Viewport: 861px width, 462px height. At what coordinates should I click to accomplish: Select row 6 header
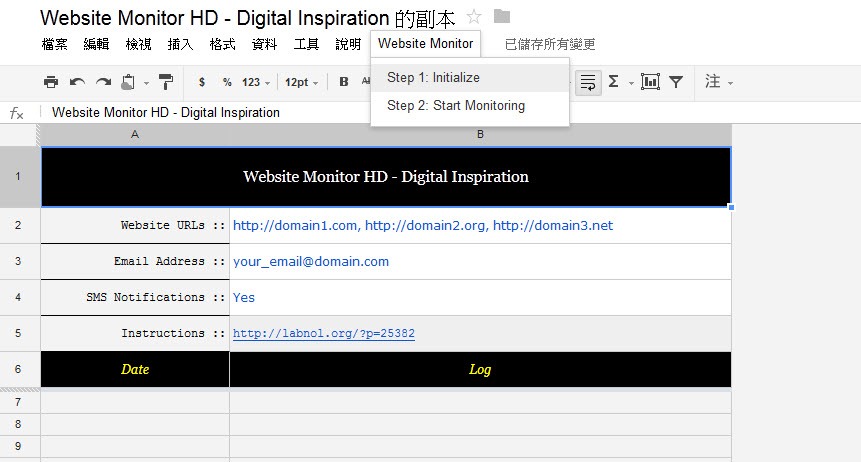[x=18, y=369]
